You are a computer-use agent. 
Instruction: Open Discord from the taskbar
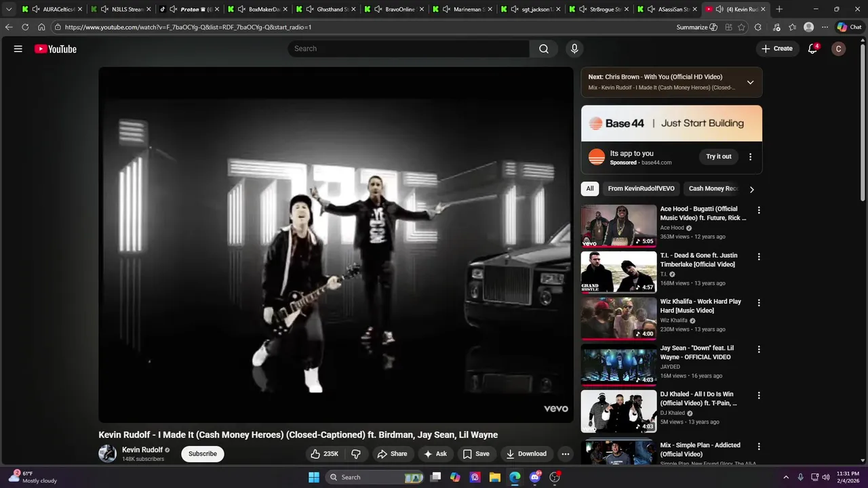(x=535, y=477)
